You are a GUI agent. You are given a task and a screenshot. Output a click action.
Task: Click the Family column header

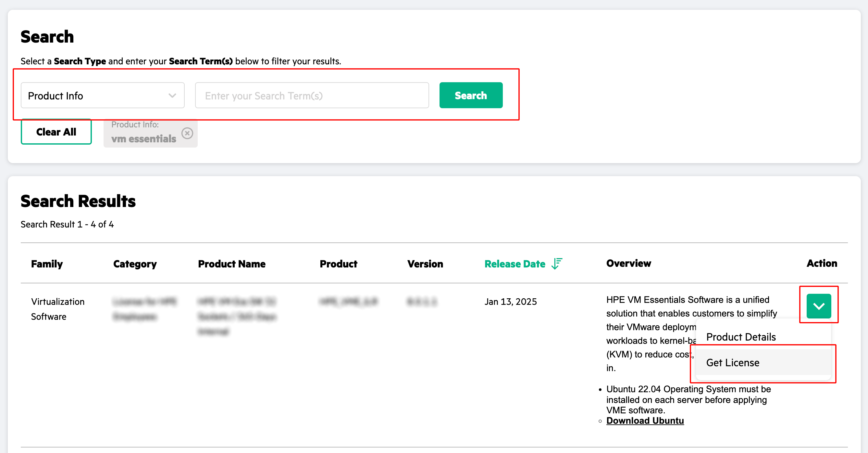(47, 264)
